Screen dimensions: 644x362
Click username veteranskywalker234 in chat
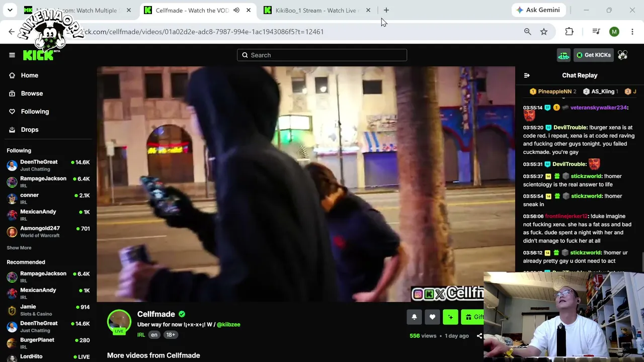(599, 108)
